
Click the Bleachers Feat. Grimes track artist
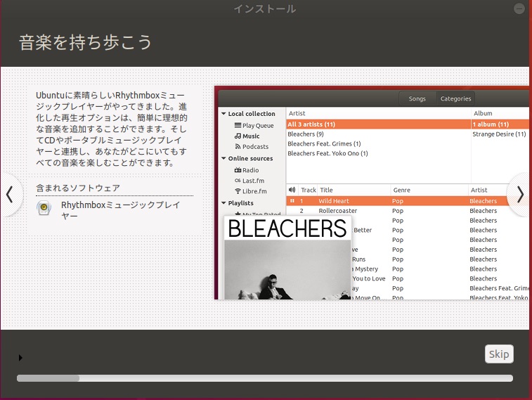(x=499, y=288)
